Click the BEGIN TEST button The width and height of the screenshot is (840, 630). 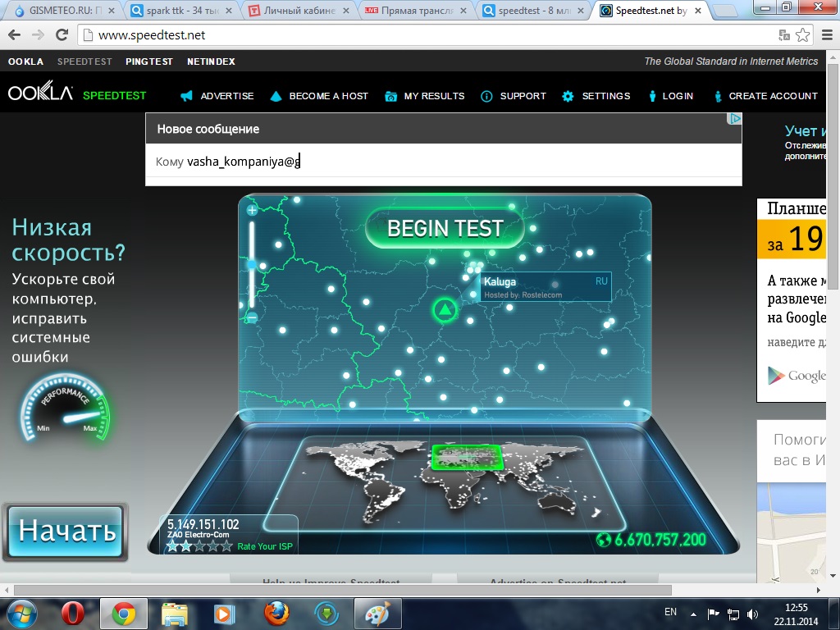click(445, 228)
